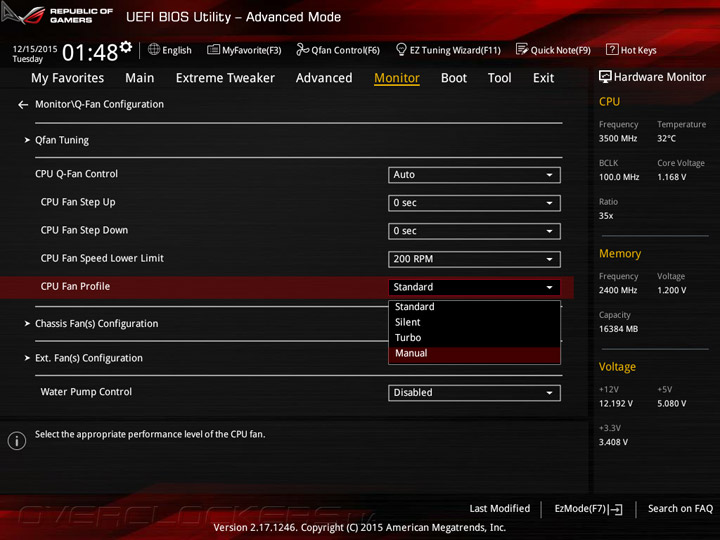The width and height of the screenshot is (720, 540).
Task: Open CPU Fan Step Down dropdown
Action: point(474,231)
